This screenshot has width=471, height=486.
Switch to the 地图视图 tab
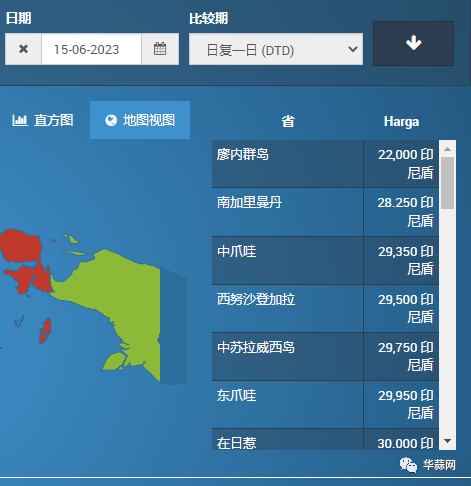(140, 120)
